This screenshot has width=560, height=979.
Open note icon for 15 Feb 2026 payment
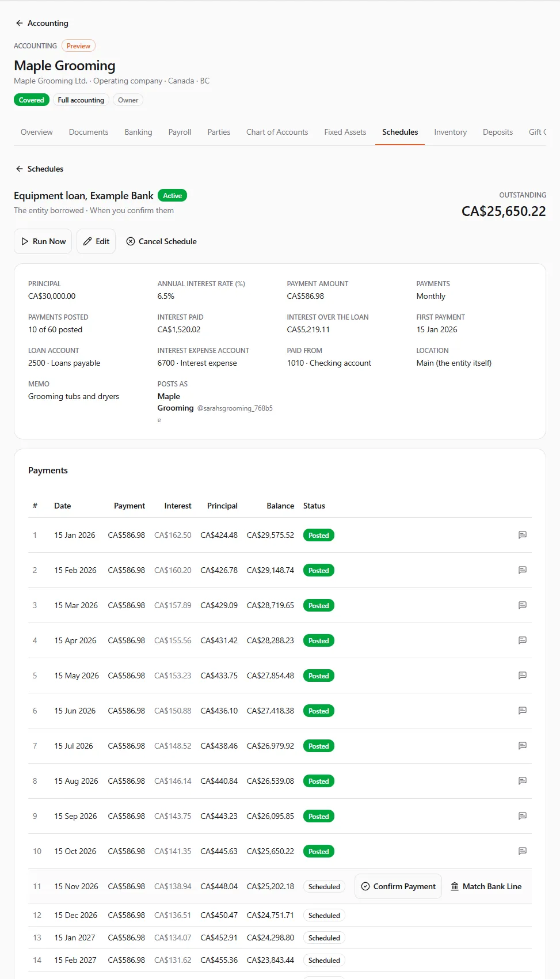[523, 570]
